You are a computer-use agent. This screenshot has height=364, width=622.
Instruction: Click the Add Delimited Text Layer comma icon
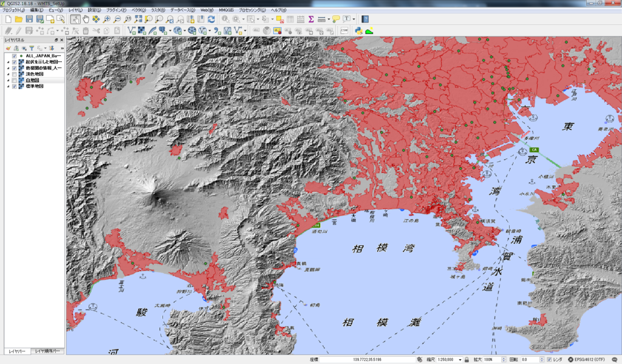point(217,31)
